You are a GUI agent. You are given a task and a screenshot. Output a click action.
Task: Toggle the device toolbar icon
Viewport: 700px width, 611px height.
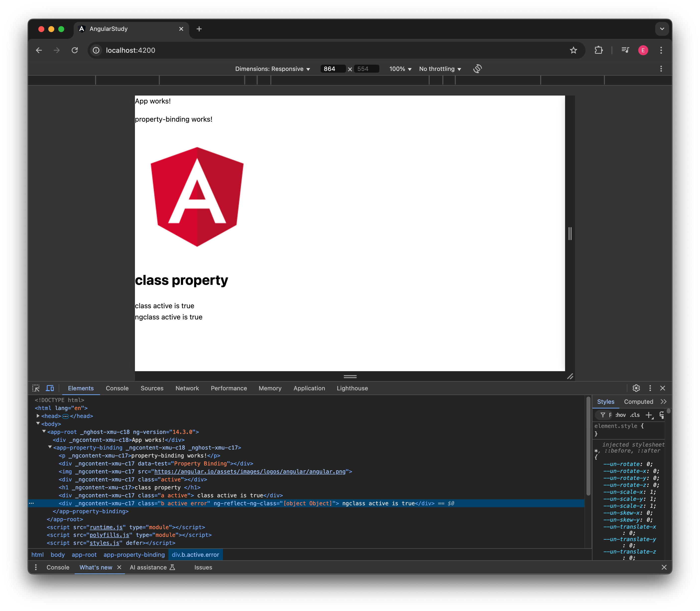point(50,388)
